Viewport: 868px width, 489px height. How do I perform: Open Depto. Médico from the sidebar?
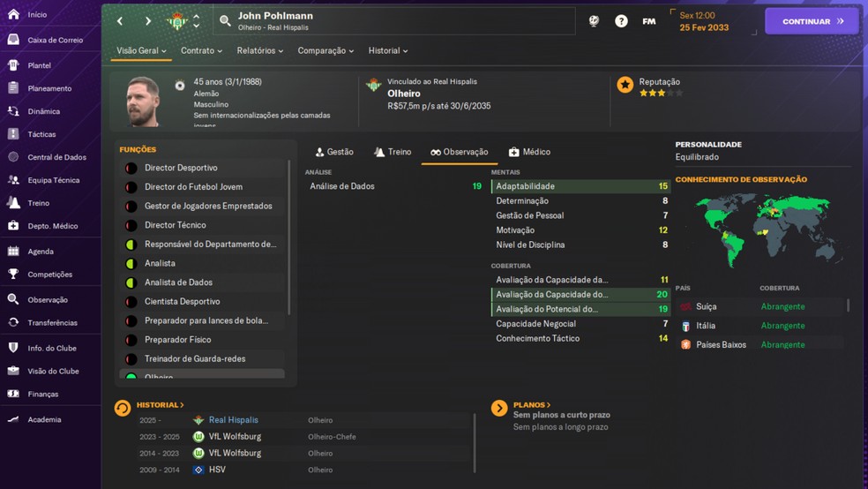[13, 226]
